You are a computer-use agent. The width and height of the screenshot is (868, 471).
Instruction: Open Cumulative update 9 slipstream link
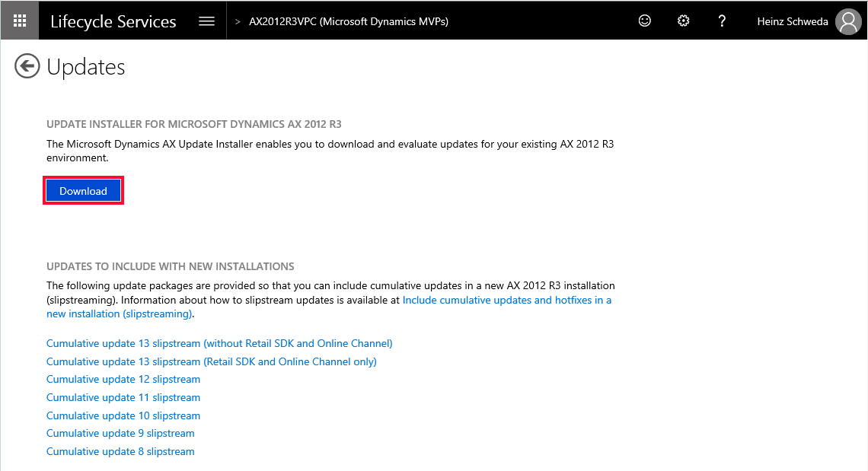click(120, 434)
